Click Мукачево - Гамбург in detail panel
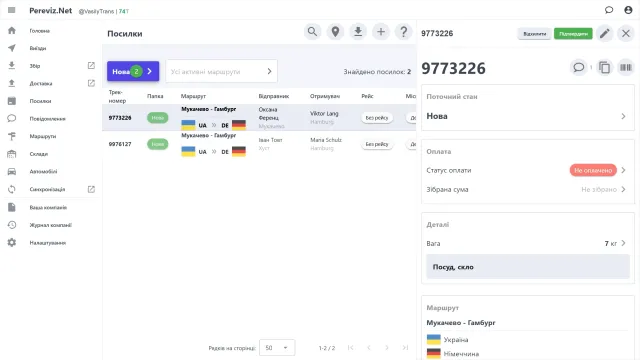Screen dimensions: 640x360 pyautogui.click(x=461, y=322)
